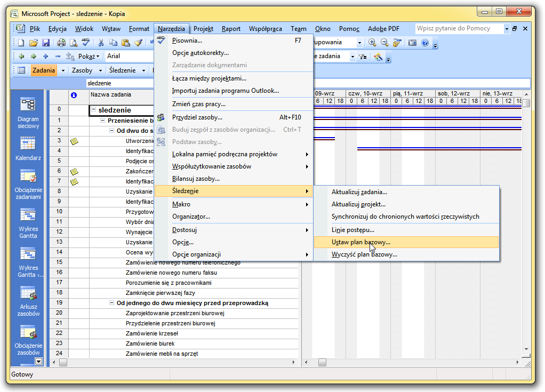Screen dimensions: 545x392
Task: Click the Help question mark icon
Action: point(424,43)
